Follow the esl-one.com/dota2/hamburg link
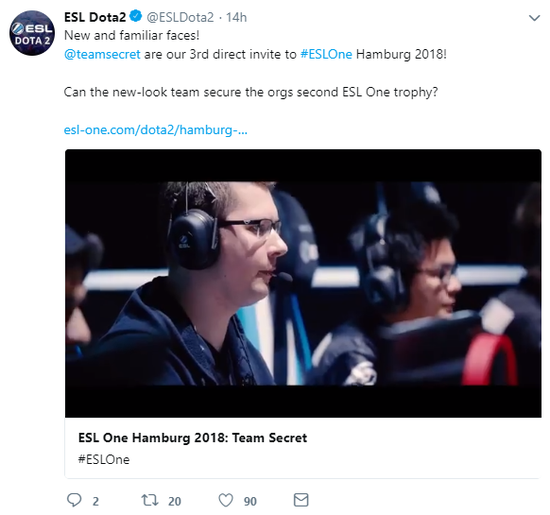The image size is (550, 515). [x=155, y=130]
